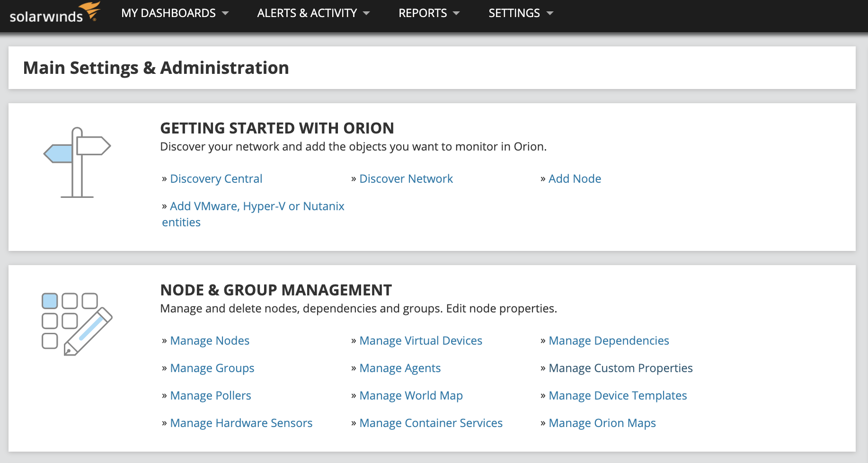Open Manage Orion Maps
This screenshot has width=868, height=463.
[x=602, y=423]
